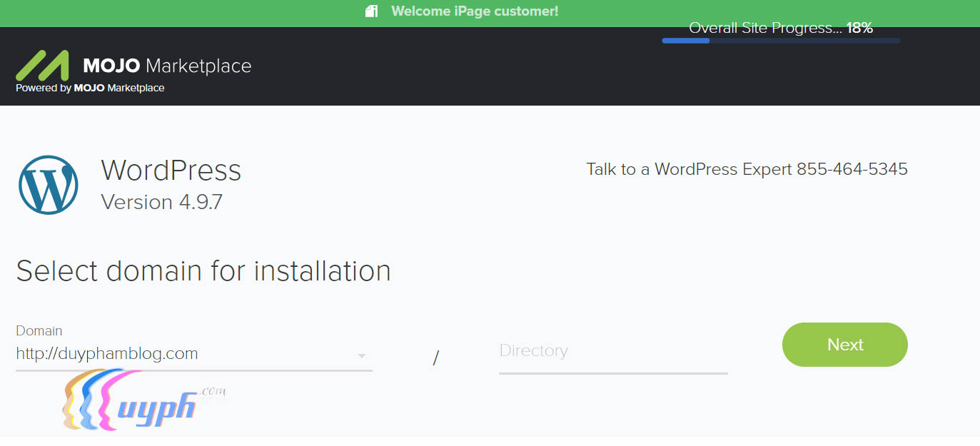Click the Overall Site Progress bar

(x=781, y=41)
